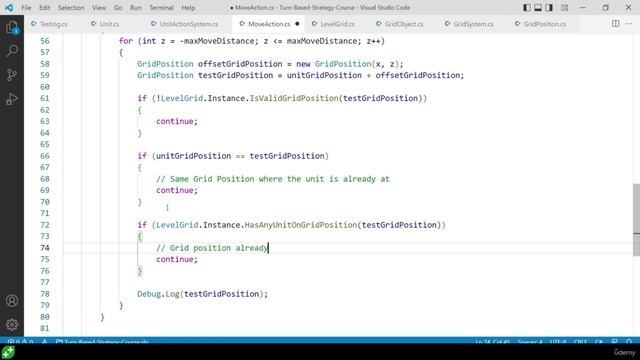Open the Selection menu
The width and height of the screenshot is (640, 360).
point(71,8)
